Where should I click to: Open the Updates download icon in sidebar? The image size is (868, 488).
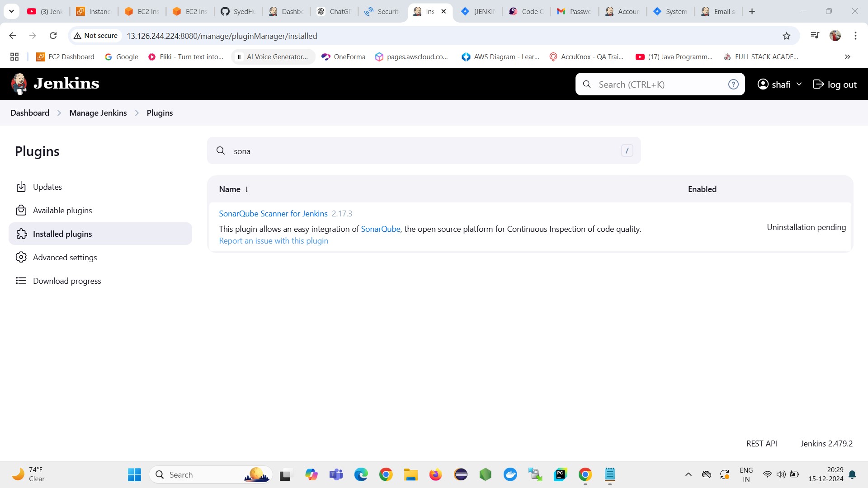pyautogui.click(x=21, y=187)
